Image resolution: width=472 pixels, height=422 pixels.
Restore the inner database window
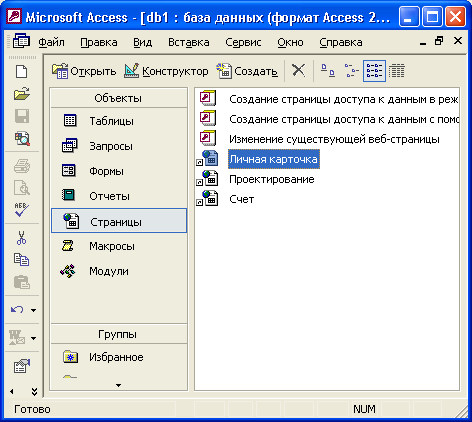pos(439,41)
